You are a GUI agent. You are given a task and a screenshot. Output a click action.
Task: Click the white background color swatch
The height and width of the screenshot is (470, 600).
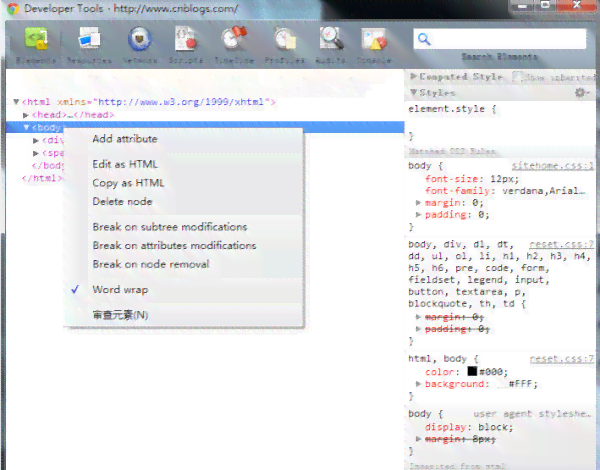coord(502,384)
